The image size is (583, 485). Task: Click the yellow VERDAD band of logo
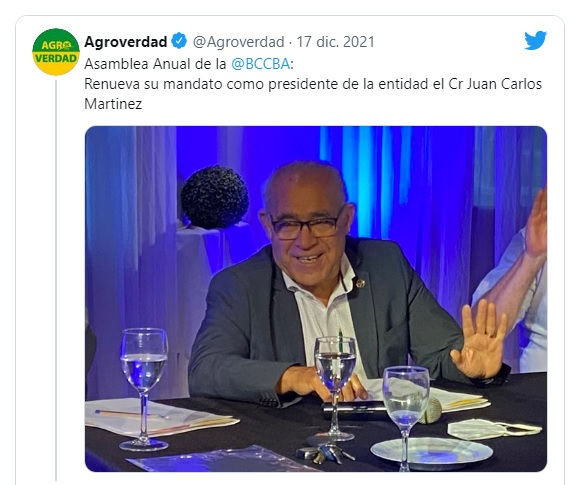tap(56, 58)
